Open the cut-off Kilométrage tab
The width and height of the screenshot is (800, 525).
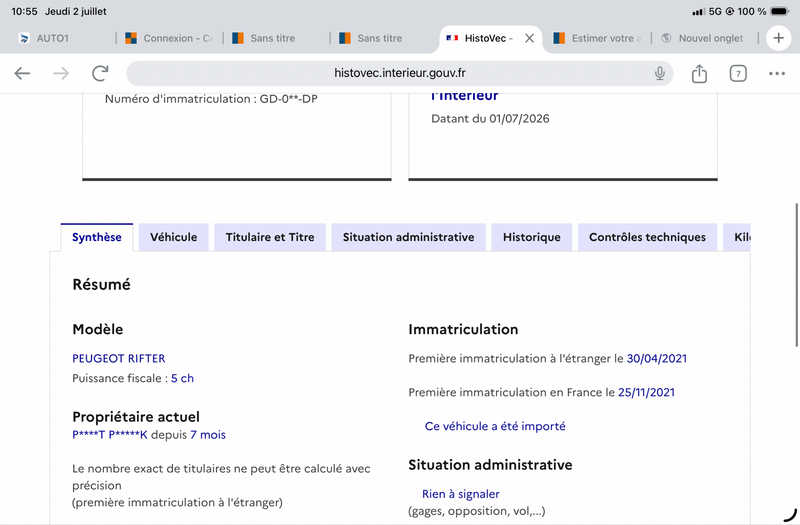[x=737, y=237]
